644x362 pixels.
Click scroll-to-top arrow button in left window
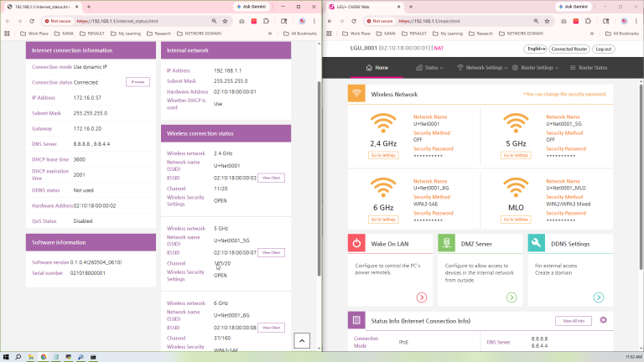302,341
